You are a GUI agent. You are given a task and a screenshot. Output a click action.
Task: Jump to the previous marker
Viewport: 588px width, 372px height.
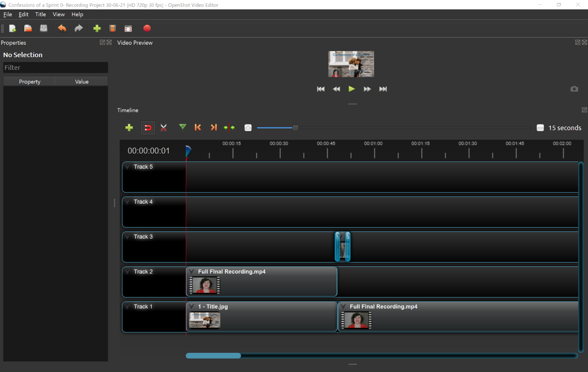198,128
